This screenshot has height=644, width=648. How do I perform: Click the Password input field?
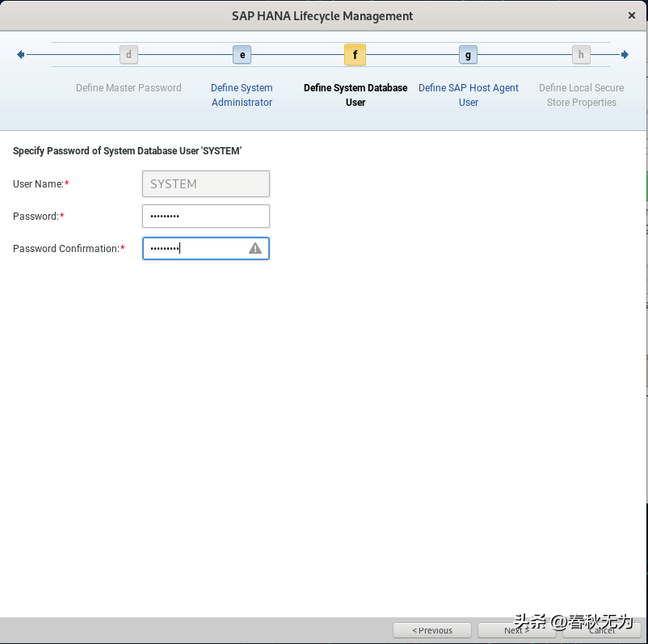[205, 216]
